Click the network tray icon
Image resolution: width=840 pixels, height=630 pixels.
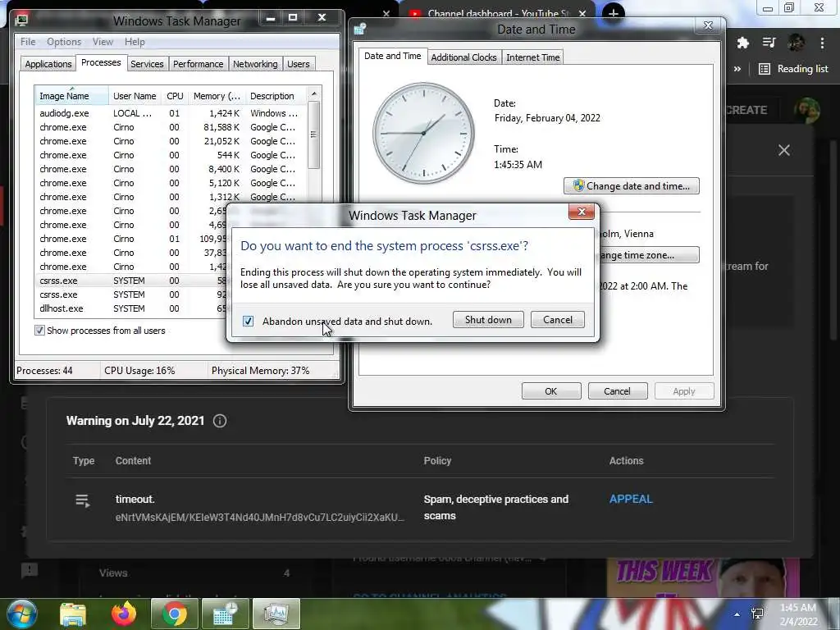coord(757,614)
